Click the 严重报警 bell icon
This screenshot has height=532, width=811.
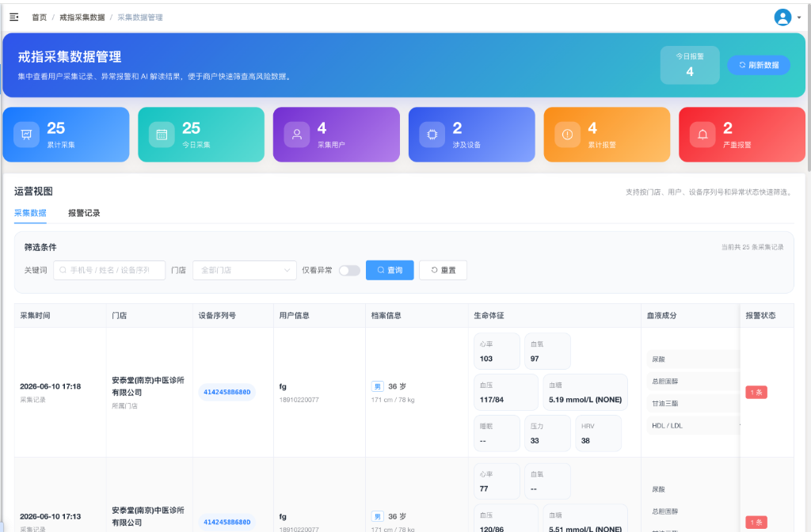coord(703,135)
